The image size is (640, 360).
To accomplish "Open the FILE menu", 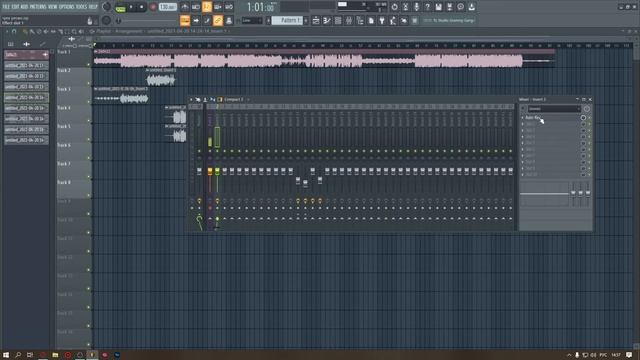I will pos(6,7).
